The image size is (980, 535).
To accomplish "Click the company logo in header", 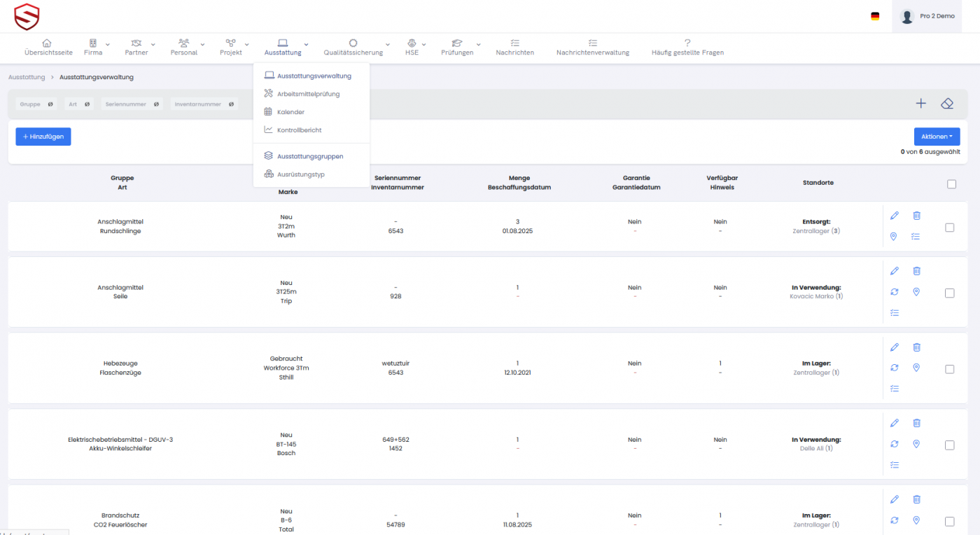I will click(27, 16).
